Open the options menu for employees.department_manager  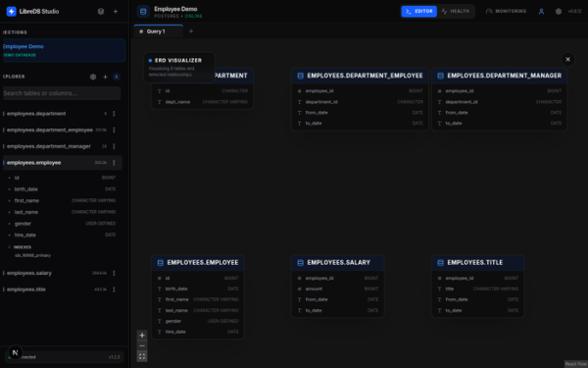[x=114, y=146]
